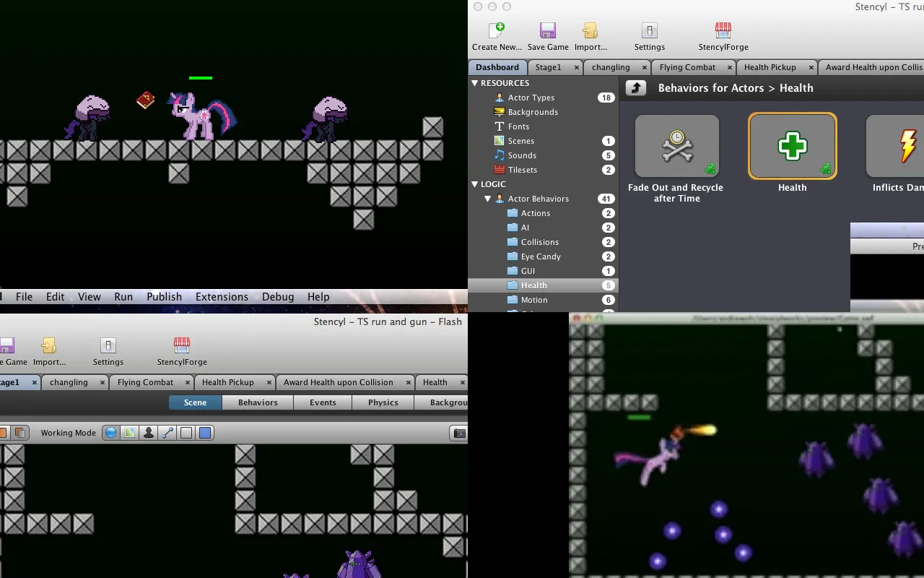The image size is (924, 578).
Task: Switch to the Dashboard tab
Action: (x=497, y=67)
